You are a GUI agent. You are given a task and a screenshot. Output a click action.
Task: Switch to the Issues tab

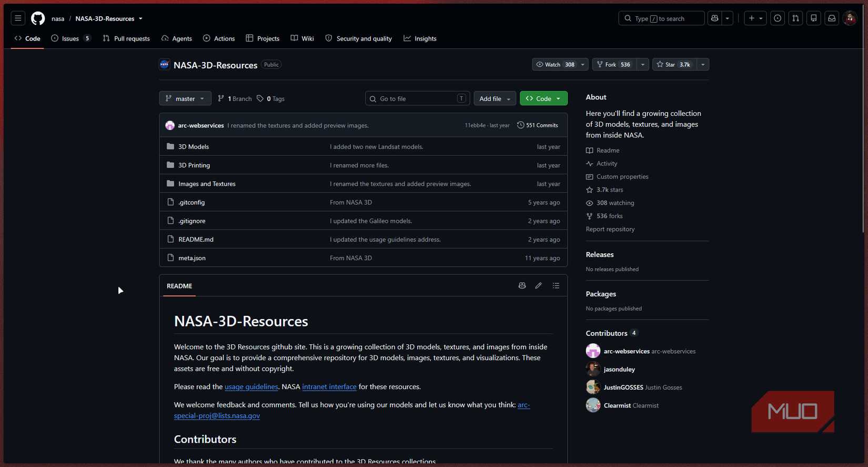pyautogui.click(x=70, y=38)
